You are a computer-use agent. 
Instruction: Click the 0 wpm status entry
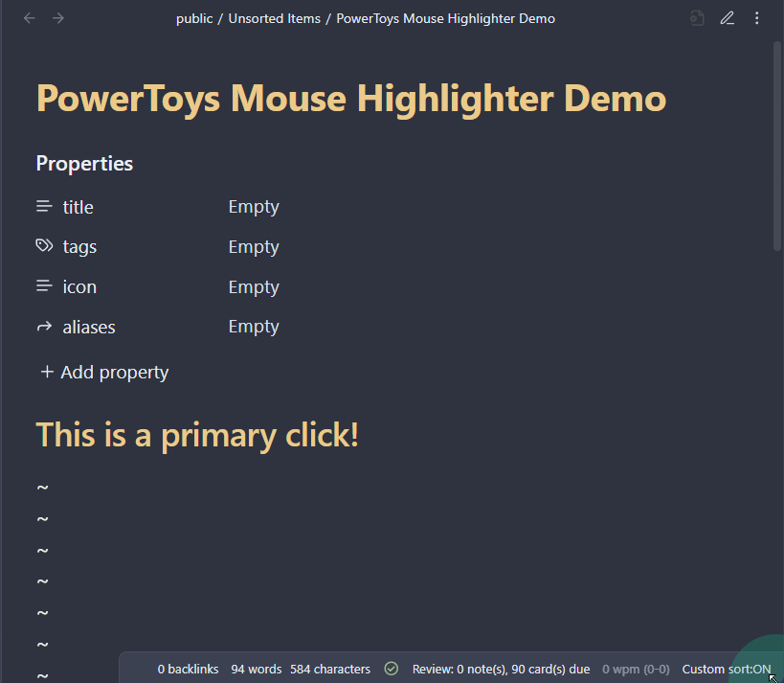[636, 669]
